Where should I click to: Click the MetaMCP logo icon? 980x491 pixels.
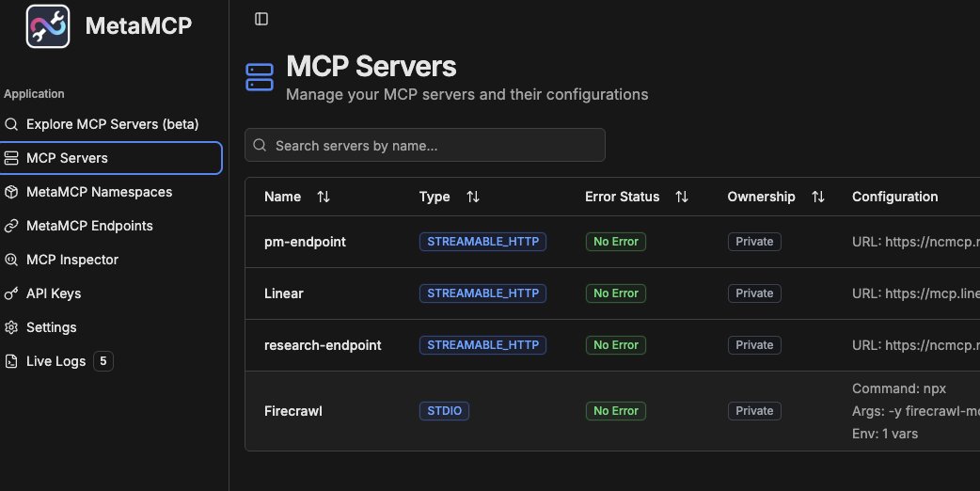[48, 26]
